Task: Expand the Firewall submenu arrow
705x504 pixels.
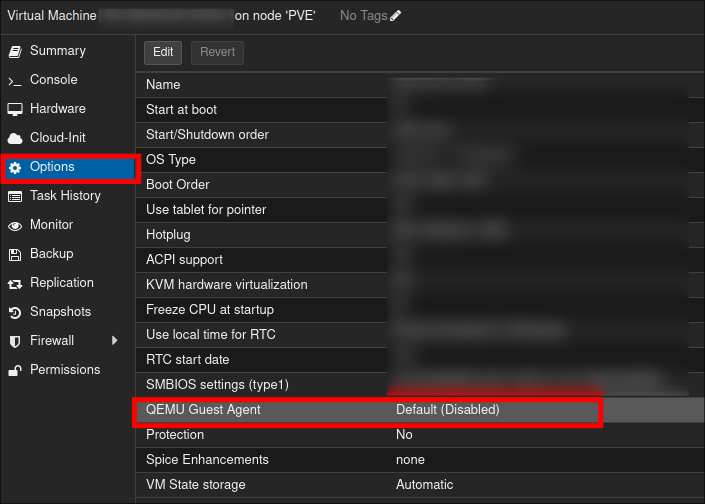Action: tap(114, 341)
